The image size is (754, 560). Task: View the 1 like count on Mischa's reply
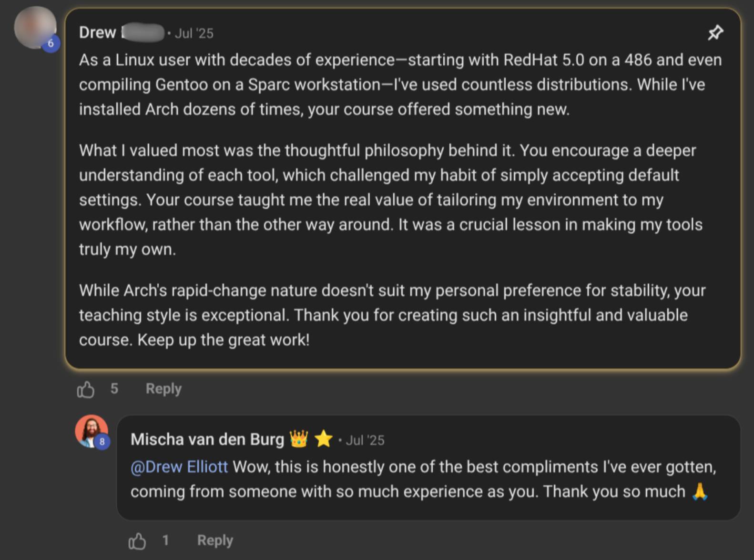pos(165,540)
